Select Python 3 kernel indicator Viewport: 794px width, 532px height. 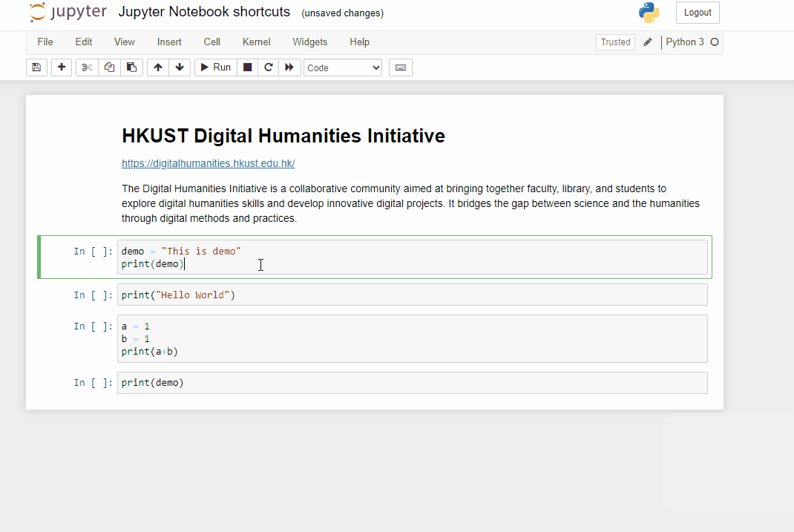click(x=686, y=42)
